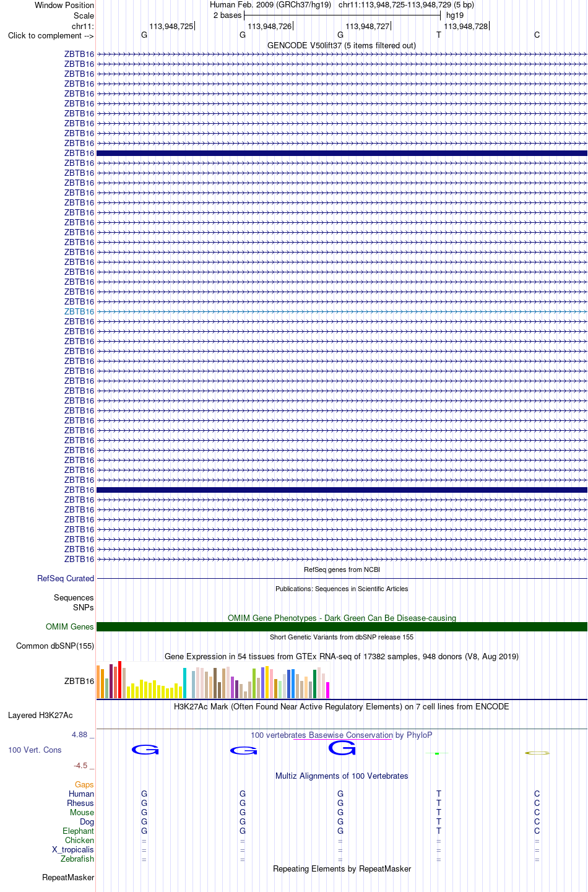The height and width of the screenshot is (892, 588).
Task: Open the 'OMIM Gene Phenotypes' track title
Action: click(x=342, y=618)
